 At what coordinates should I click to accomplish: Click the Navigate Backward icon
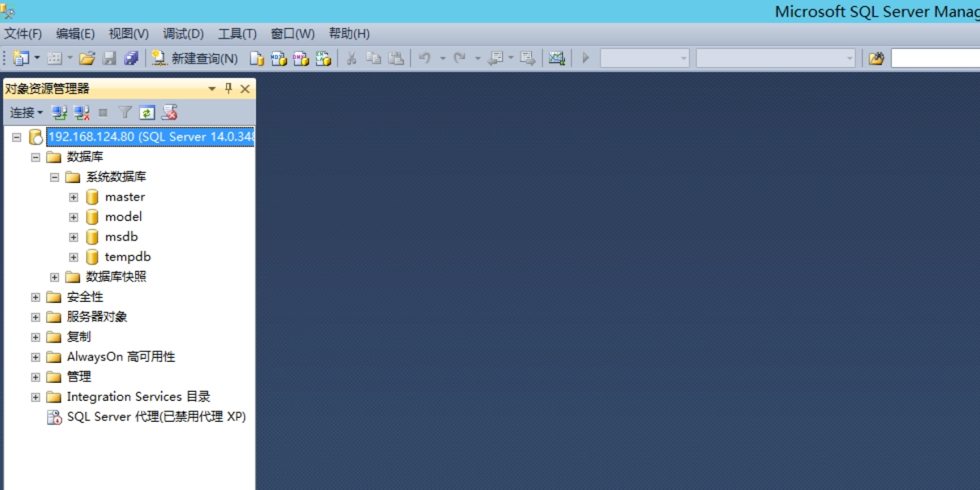point(496,58)
